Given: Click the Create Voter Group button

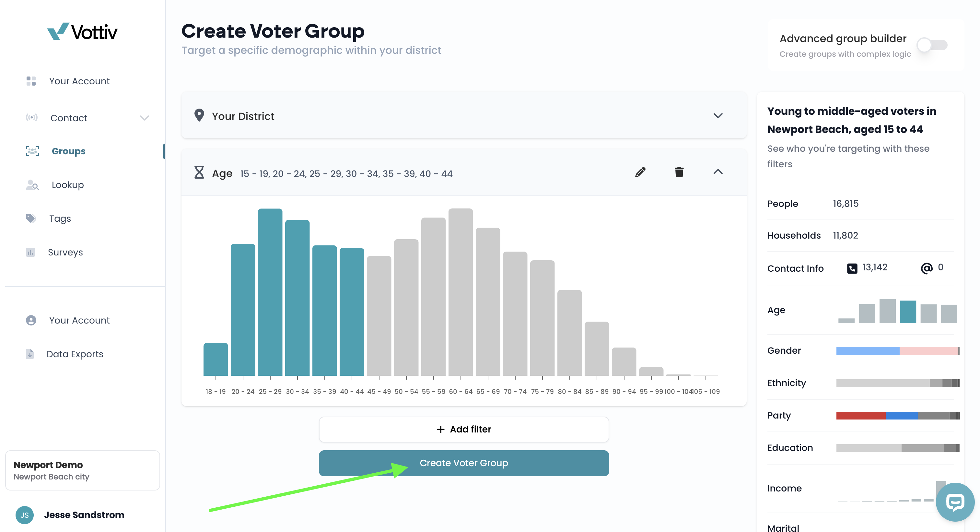Looking at the screenshot, I should [464, 463].
